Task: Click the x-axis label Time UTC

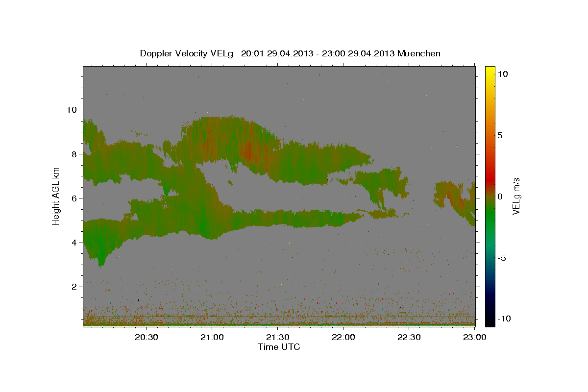Action: 279,347
